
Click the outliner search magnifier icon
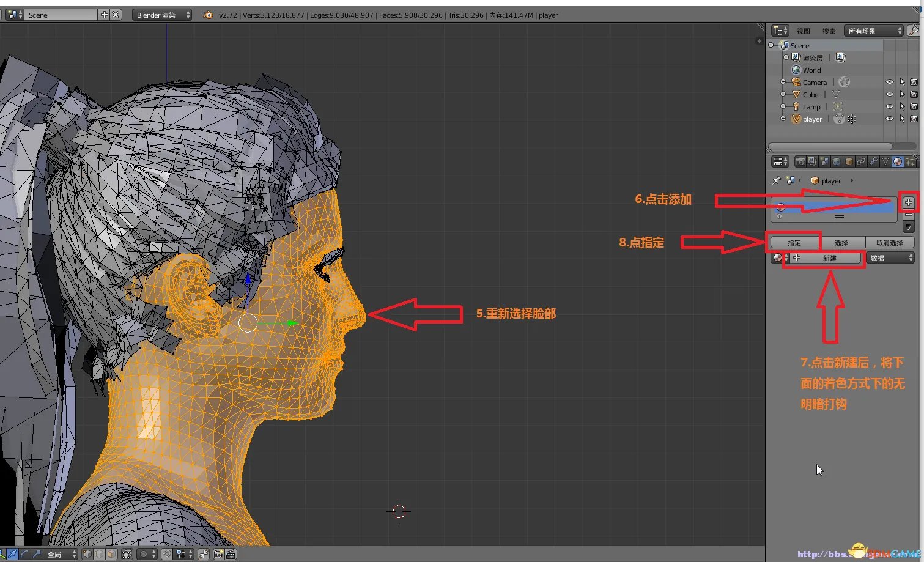(913, 31)
